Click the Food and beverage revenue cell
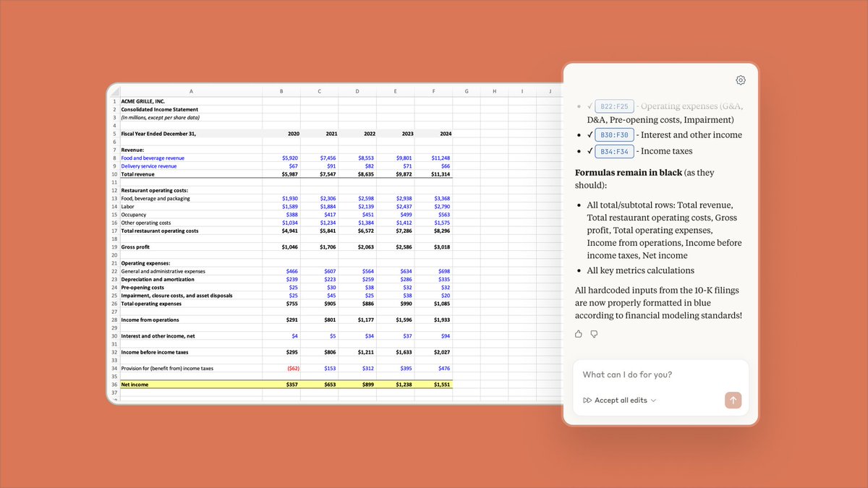 (153, 158)
